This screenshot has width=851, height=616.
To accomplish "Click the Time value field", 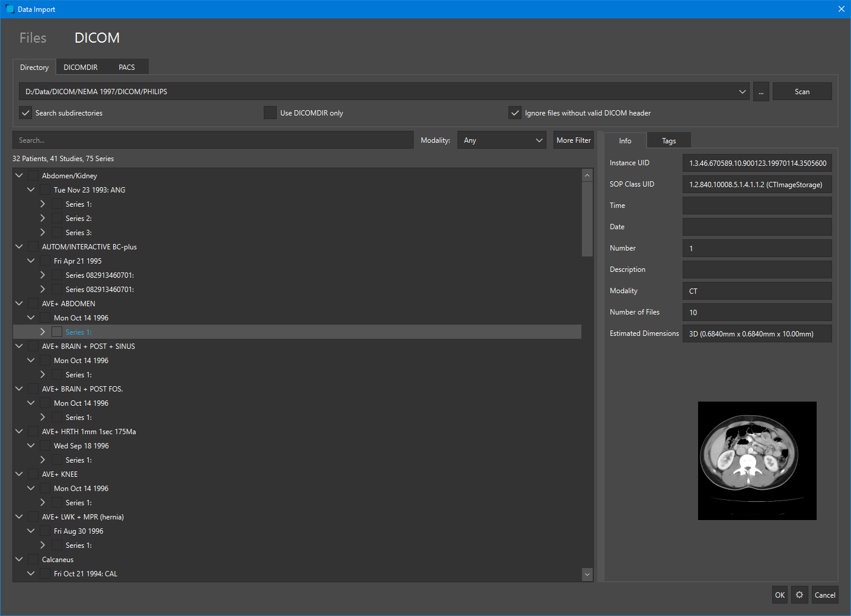I will pos(757,206).
